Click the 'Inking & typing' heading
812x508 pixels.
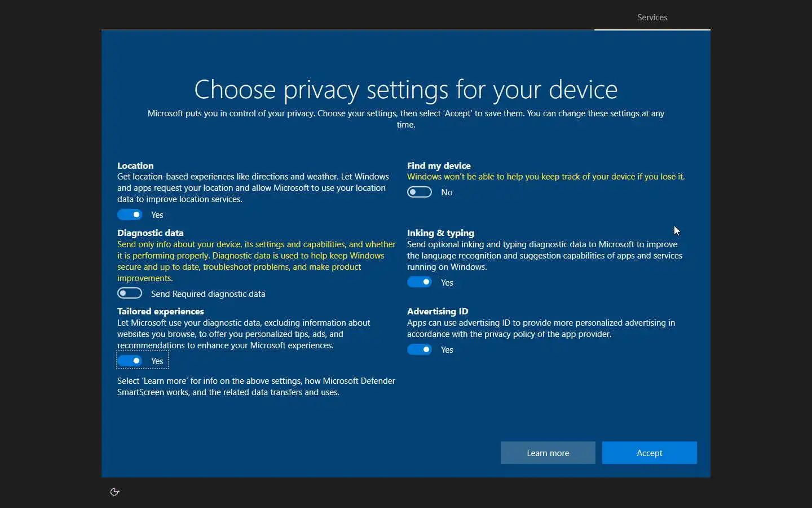tap(440, 233)
